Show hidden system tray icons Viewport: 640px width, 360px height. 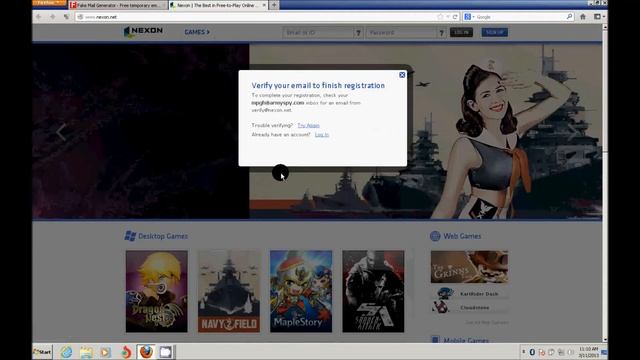click(x=524, y=352)
